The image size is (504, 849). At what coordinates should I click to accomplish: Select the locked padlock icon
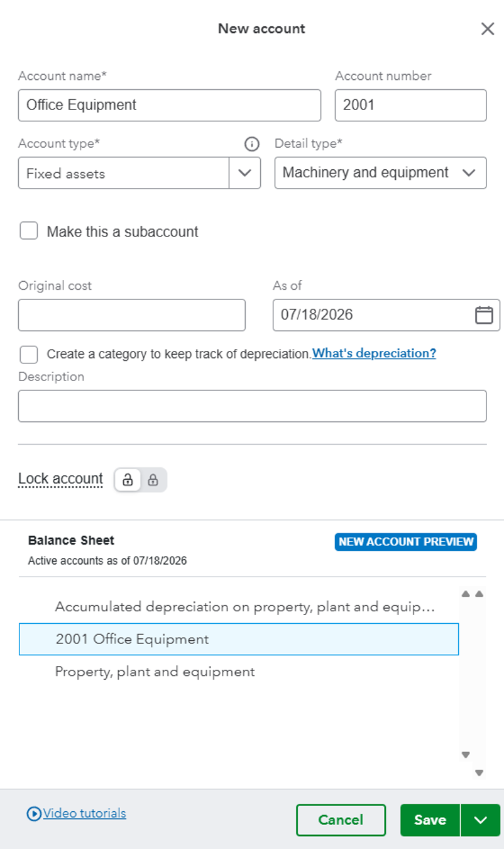[153, 480]
